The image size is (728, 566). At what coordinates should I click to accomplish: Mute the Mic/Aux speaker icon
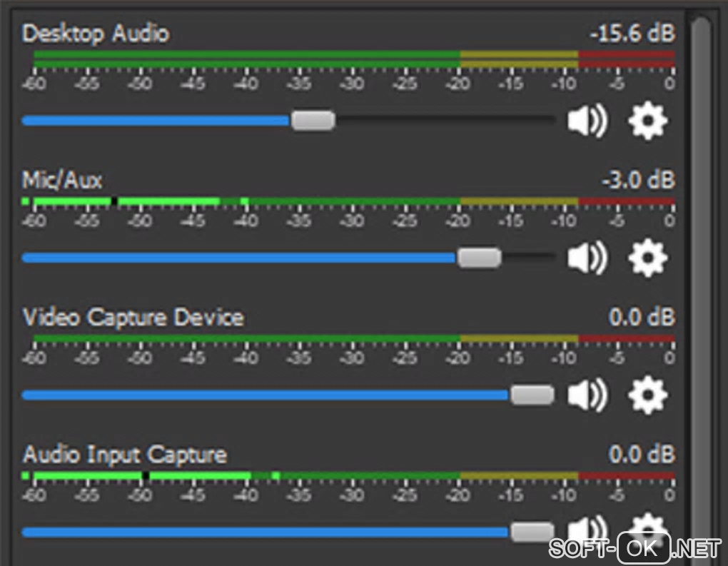tap(587, 258)
